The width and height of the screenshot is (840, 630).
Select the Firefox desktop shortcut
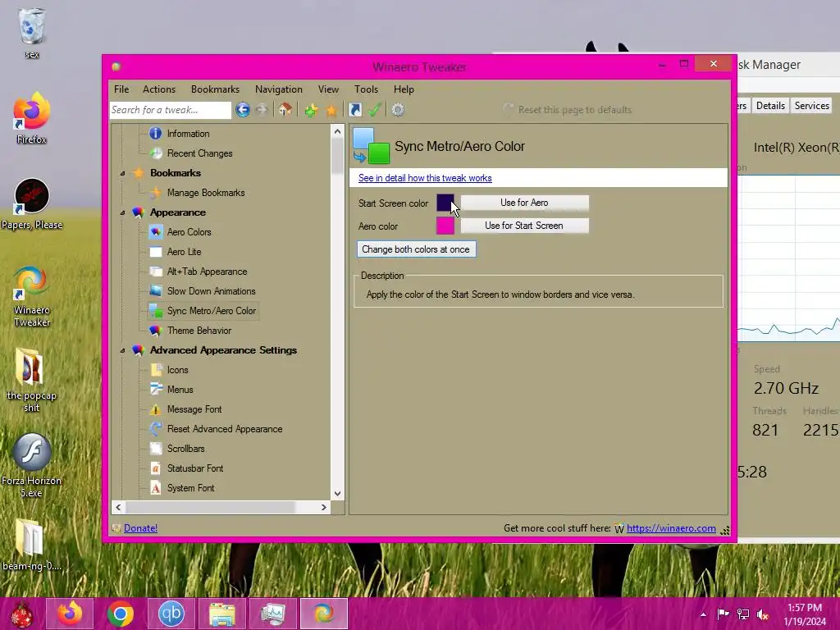pyautogui.click(x=32, y=118)
